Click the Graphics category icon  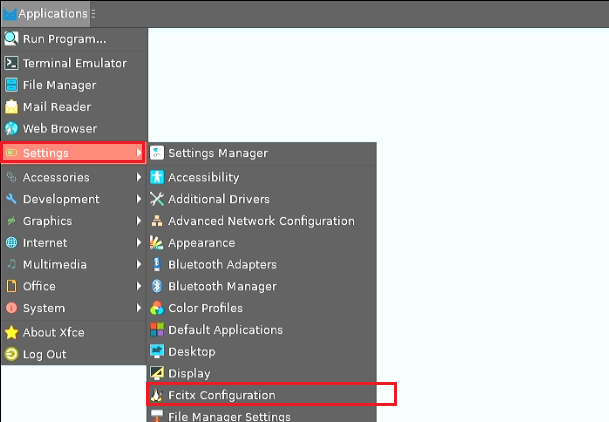pos(11,221)
